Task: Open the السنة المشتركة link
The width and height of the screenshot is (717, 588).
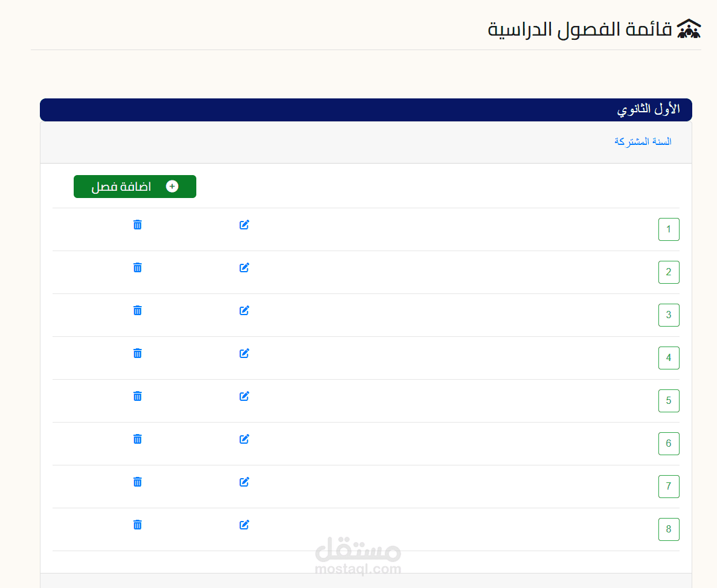Action: [643, 142]
